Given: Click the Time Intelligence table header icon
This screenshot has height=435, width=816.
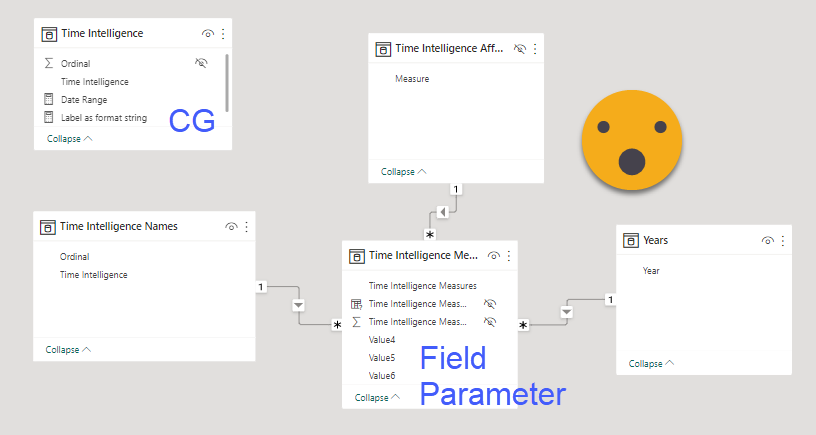Looking at the screenshot, I should click(49, 33).
